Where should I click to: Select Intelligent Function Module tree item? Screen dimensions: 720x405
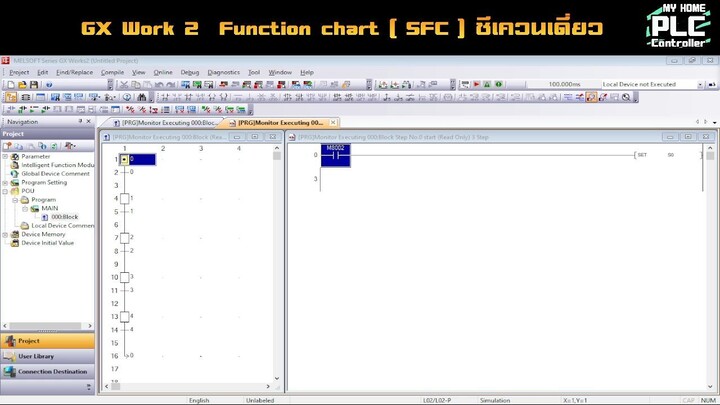[x=57, y=165]
